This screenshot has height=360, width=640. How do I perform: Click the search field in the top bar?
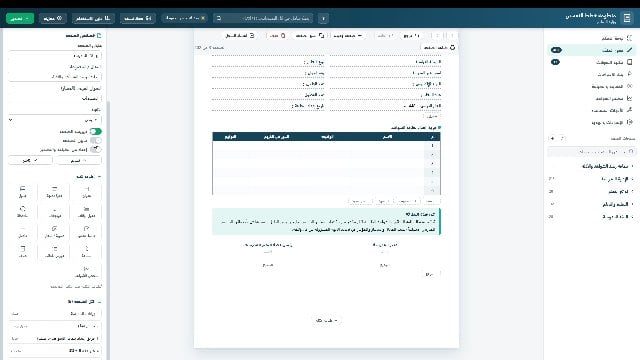[263, 18]
